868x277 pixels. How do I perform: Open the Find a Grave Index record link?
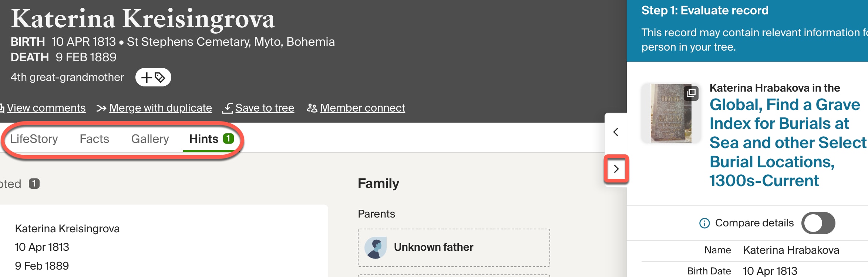tap(784, 142)
